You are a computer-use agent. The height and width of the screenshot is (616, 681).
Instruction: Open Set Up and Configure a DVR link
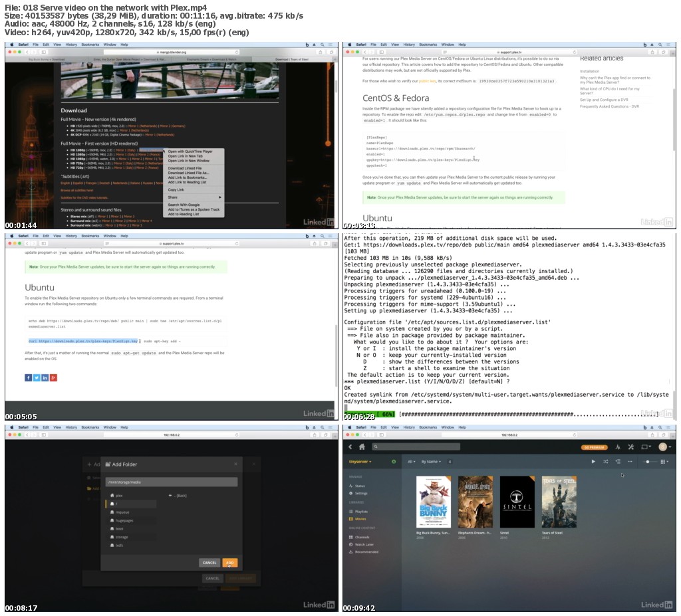click(604, 100)
